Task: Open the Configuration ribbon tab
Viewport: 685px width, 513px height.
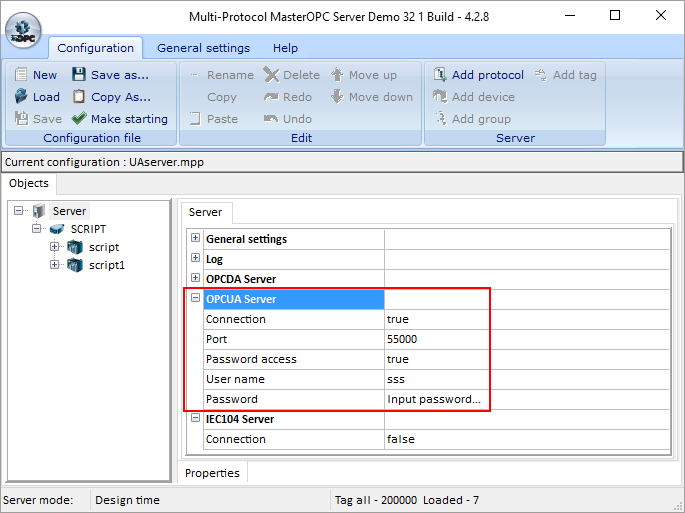Action: coord(95,48)
